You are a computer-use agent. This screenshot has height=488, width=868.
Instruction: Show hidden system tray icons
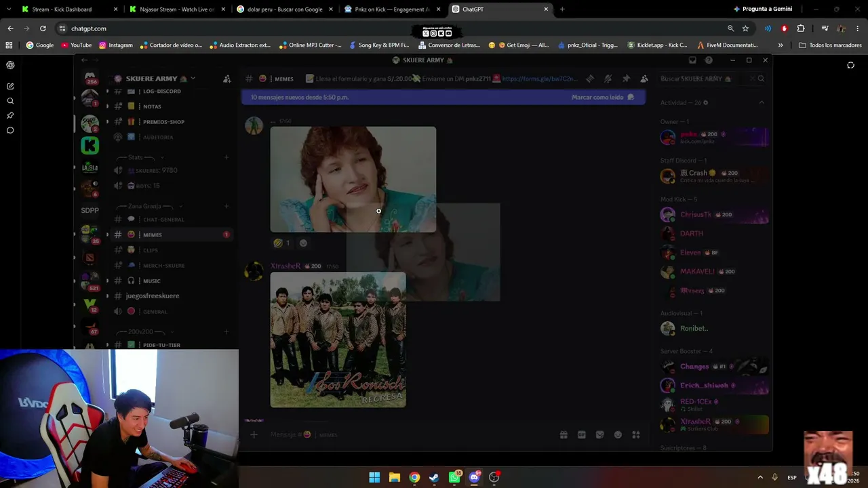tap(759, 477)
